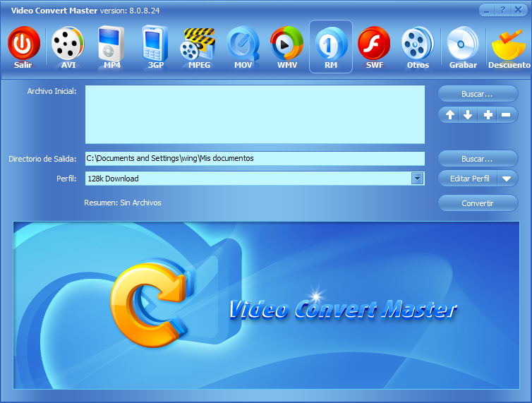
Task: Click the Grabar disc icon
Action: (463, 44)
